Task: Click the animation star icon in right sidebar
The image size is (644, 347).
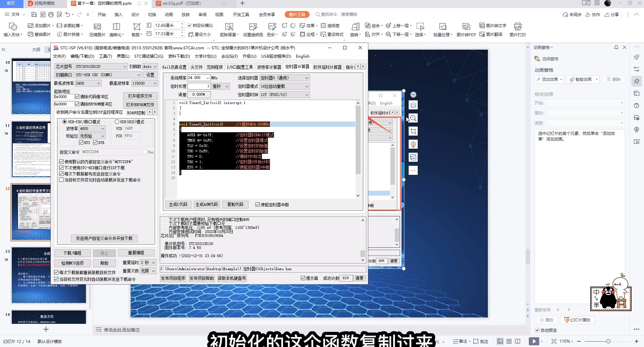Action: (637, 81)
